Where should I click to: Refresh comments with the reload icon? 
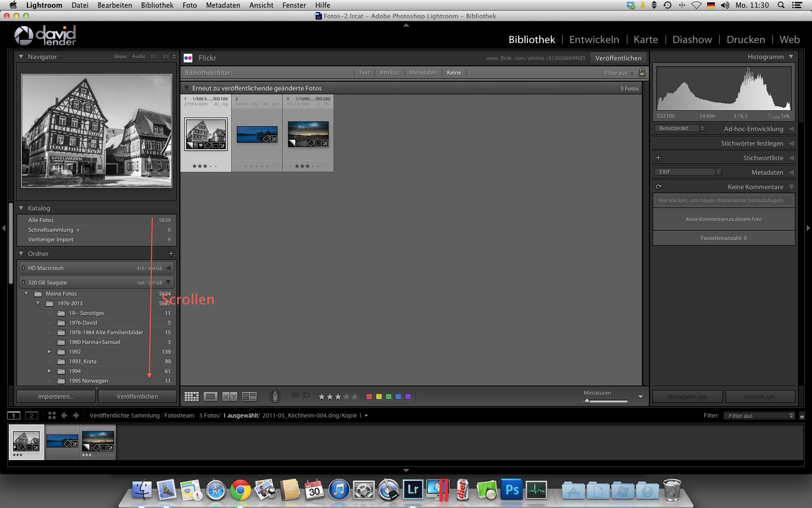pos(658,187)
